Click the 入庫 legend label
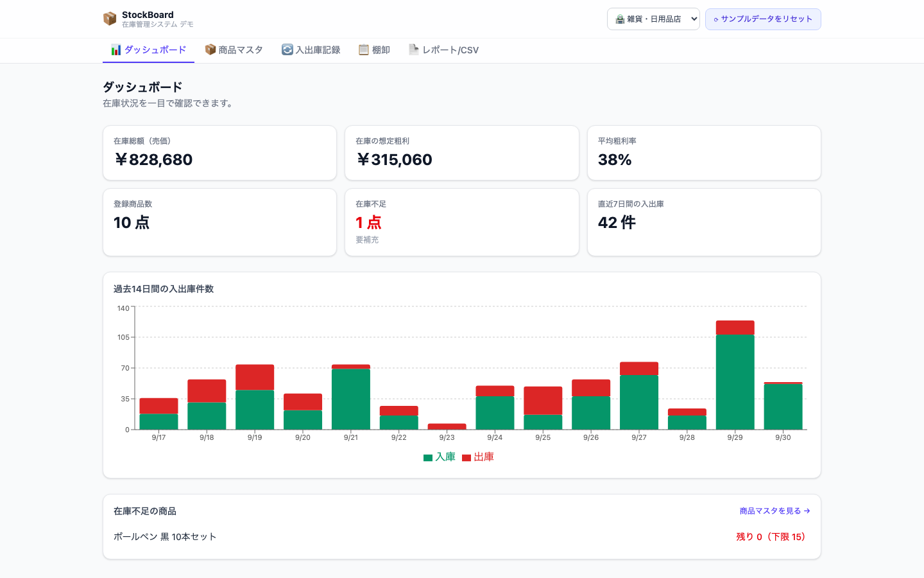Viewport: 924px width, 578px height. (x=445, y=457)
